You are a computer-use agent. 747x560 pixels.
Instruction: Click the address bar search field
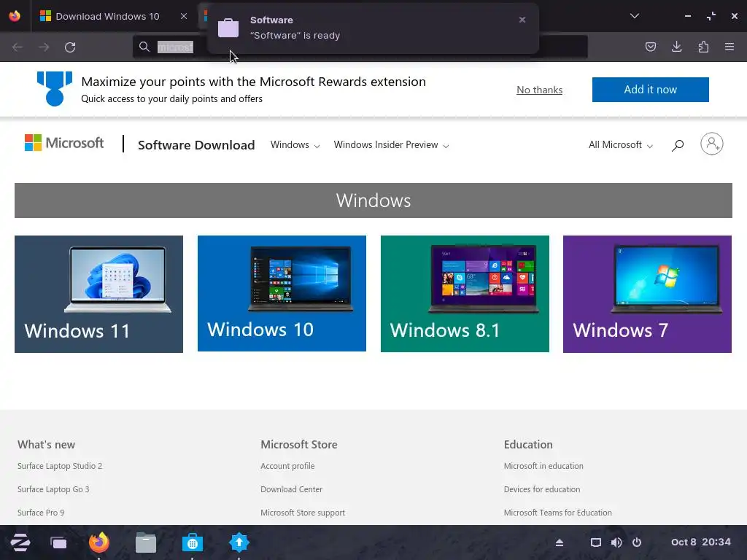coord(360,47)
